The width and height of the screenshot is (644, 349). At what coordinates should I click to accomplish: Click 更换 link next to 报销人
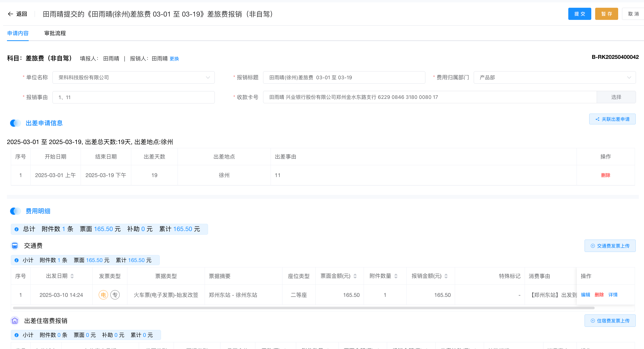(174, 59)
